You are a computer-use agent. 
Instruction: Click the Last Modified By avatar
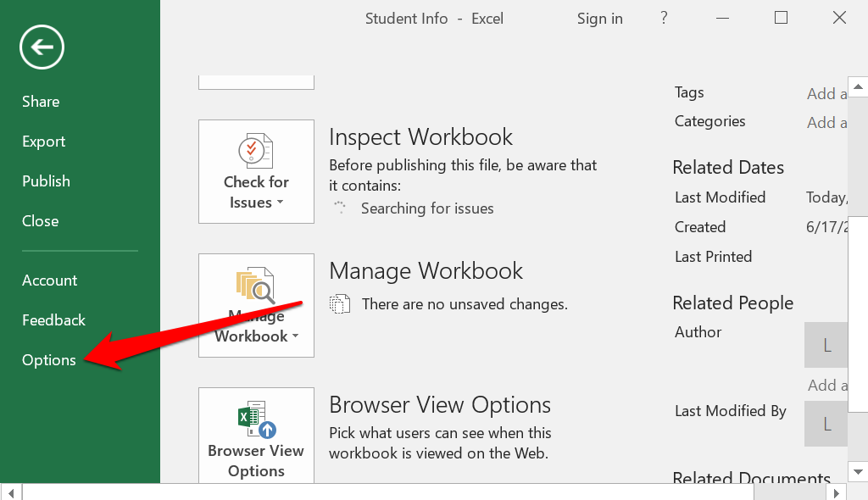click(x=826, y=425)
